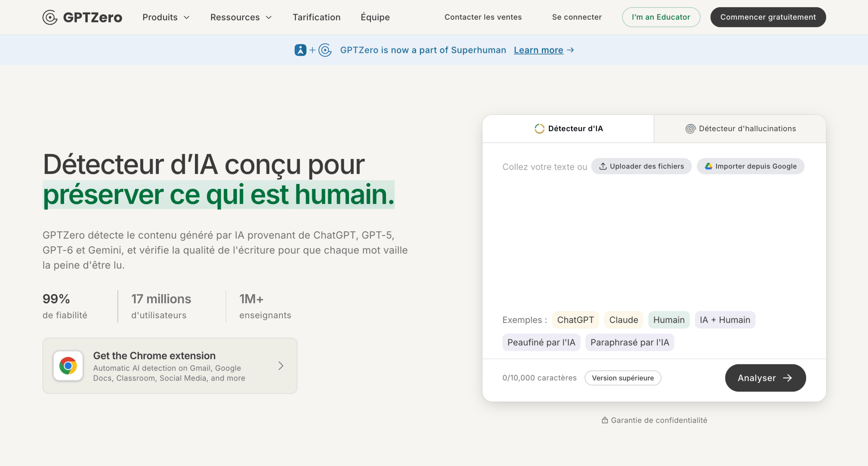Click Get the Chrome extension title
Image resolution: width=868 pixels, height=466 pixels.
click(x=154, y=356)
